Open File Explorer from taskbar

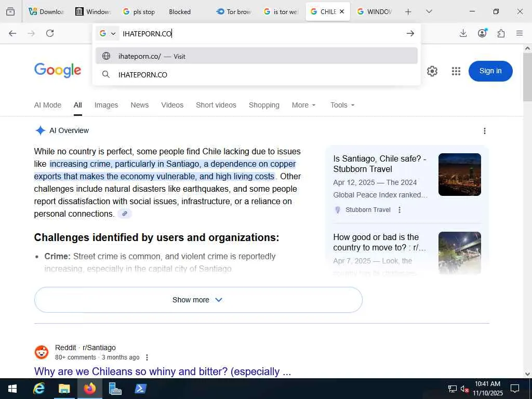[64, 389]
